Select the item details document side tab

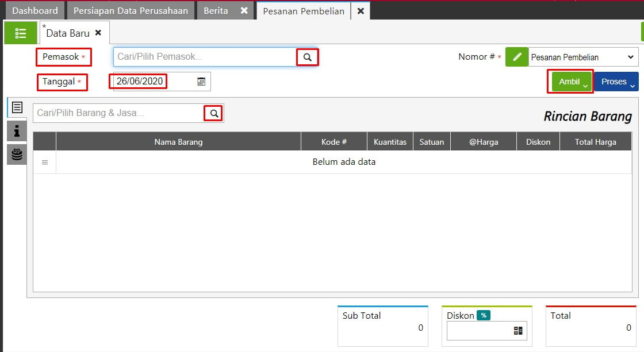click(17, 107)
